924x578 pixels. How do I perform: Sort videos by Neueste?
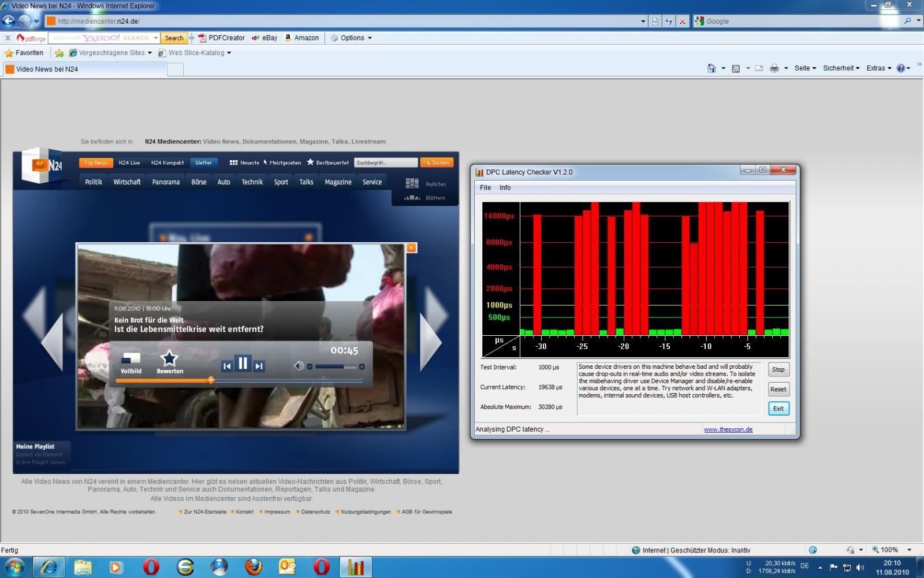coord(244,163)
